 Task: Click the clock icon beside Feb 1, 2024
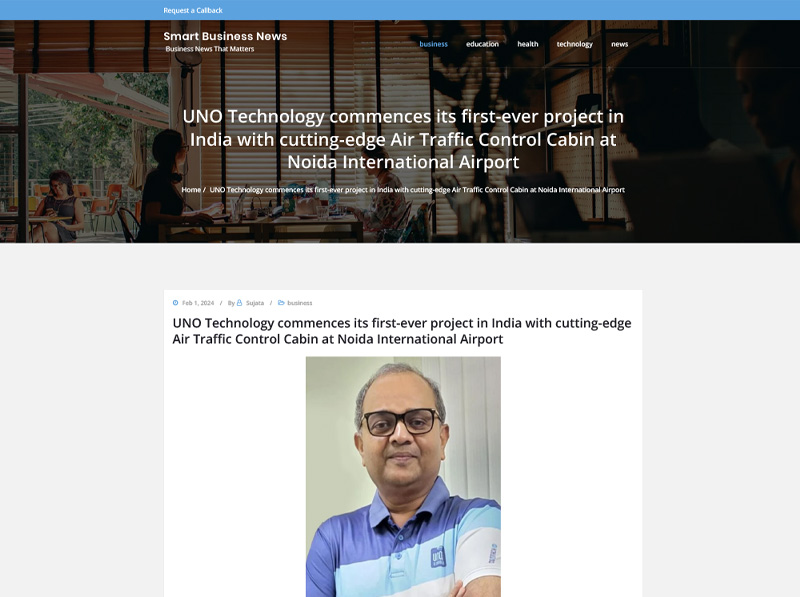point(176,303)
